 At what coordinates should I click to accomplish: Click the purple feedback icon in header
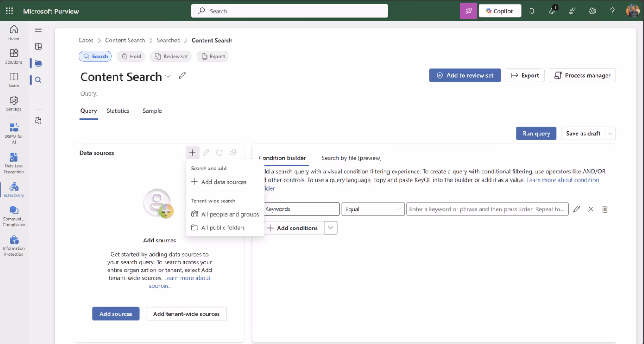469,11
